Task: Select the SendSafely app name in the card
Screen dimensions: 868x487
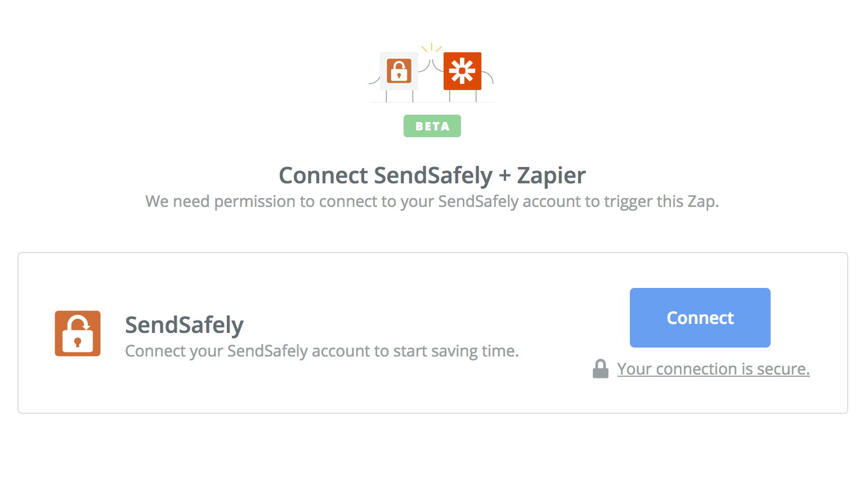Action: coord(184,325)
